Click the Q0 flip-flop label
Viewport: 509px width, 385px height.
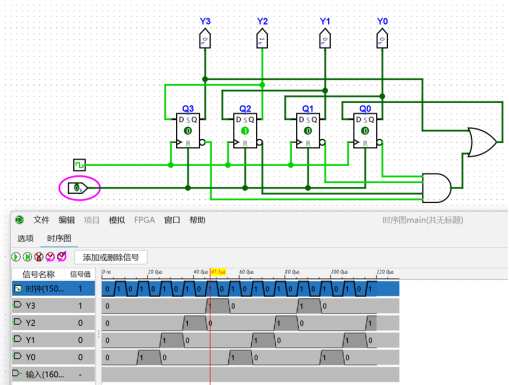click(x=365, y=109)
